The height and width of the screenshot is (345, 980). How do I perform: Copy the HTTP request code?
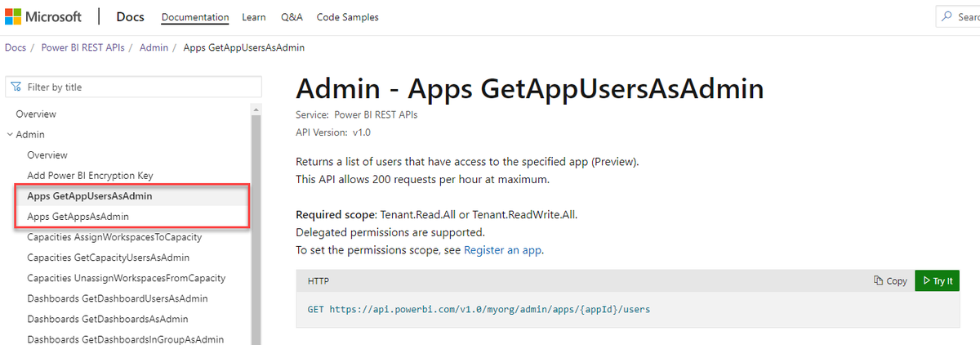[890, 280]
